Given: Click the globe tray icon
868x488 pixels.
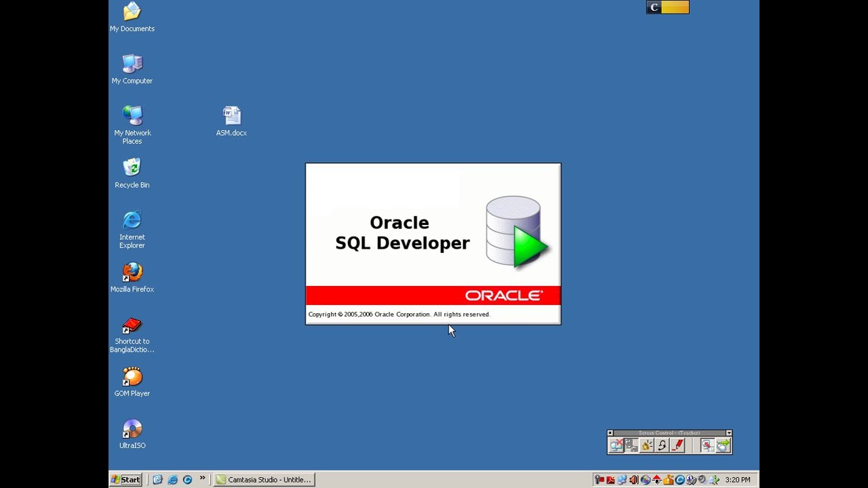Looking at the screenshot, I should [646, 480].
